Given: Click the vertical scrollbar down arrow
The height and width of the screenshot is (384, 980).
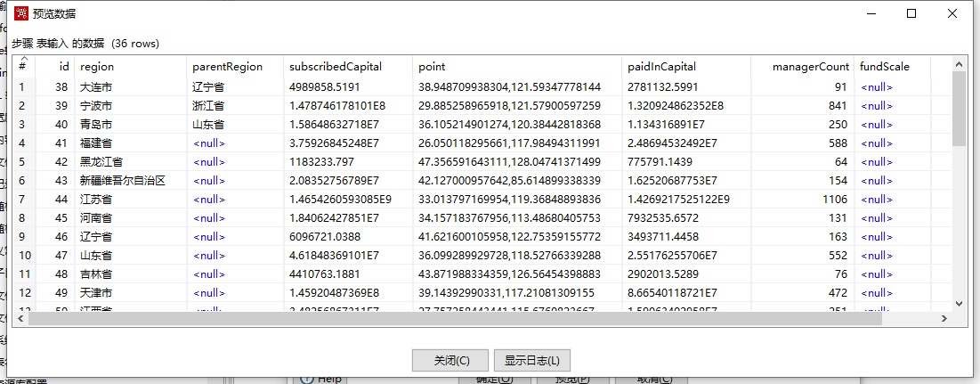Looking at the screenshot, I should coord(959,303).
